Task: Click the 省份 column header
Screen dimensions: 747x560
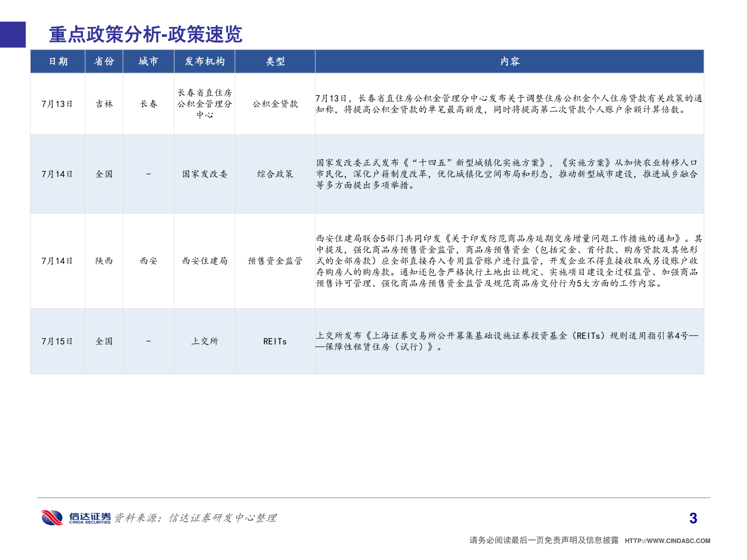Action: [x=104, y=61]
